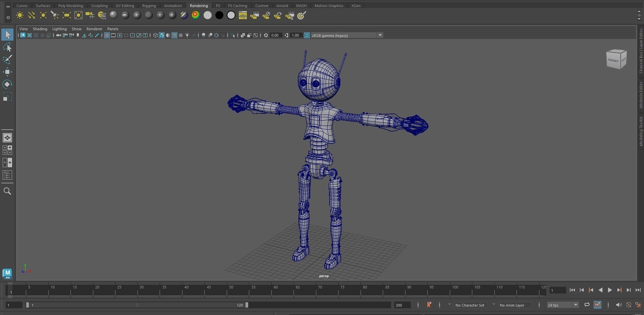The width and height of the screenshot is (644, 315).
Task: Toggle the view transform button
Action: (x=307, y=35)
